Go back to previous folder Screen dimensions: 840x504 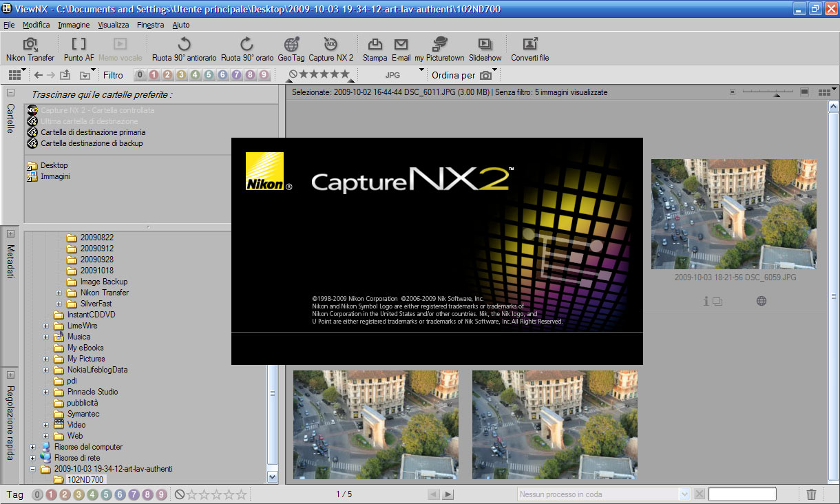pyautogui.click(x=38, y=75)
